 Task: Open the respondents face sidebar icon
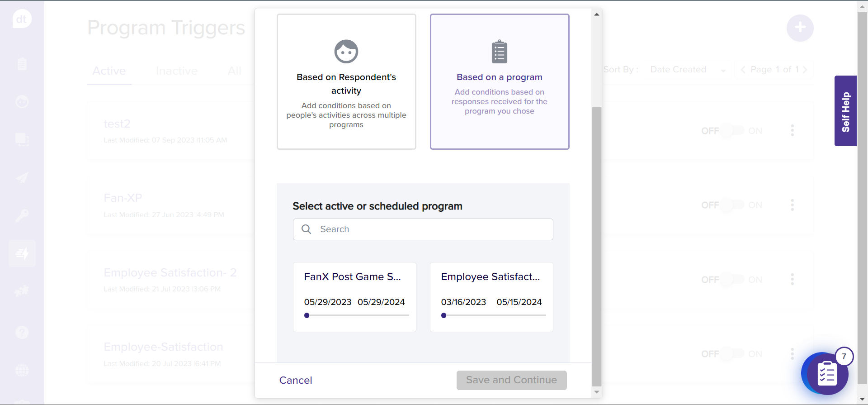click(x=22, y=102)
